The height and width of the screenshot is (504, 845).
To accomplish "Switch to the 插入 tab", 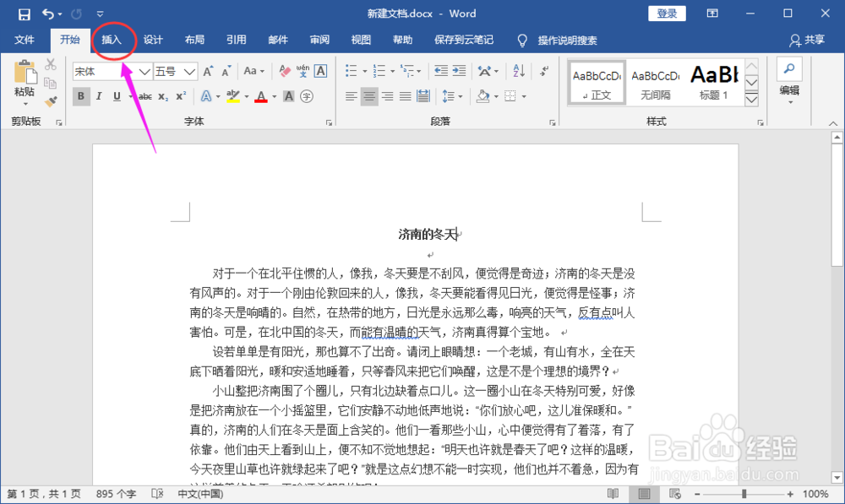I will click(x=112, y=40).
